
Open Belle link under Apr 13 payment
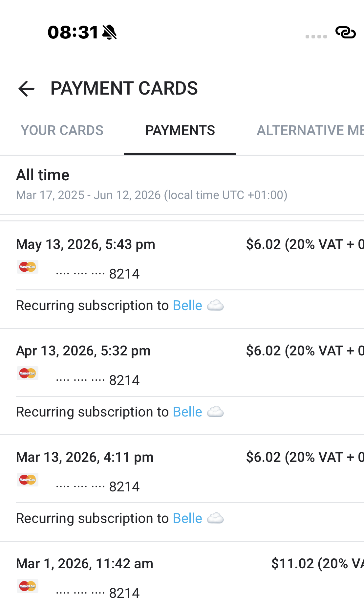click(187, 412)
